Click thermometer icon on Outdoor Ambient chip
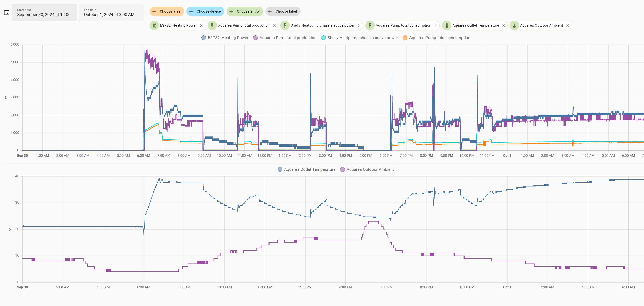Image resolution: width=644 pixels, height=306 pixels. click(x=514, y=26)
